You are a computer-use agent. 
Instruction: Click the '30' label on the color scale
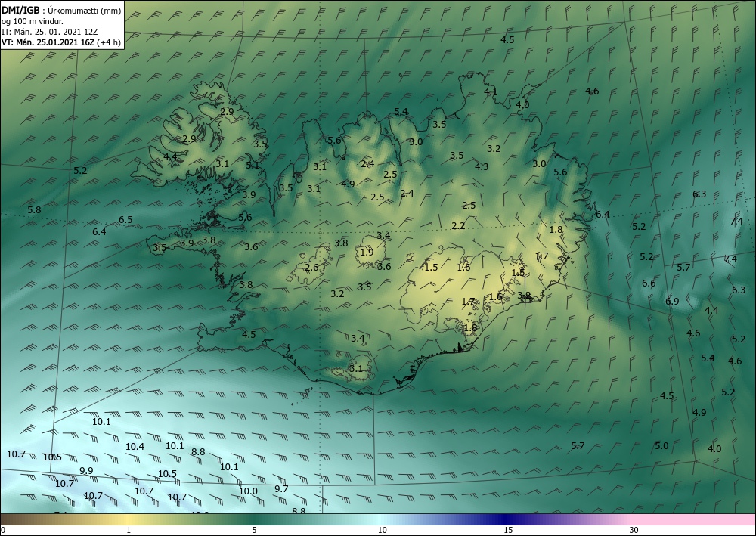(x=634, y=531)
